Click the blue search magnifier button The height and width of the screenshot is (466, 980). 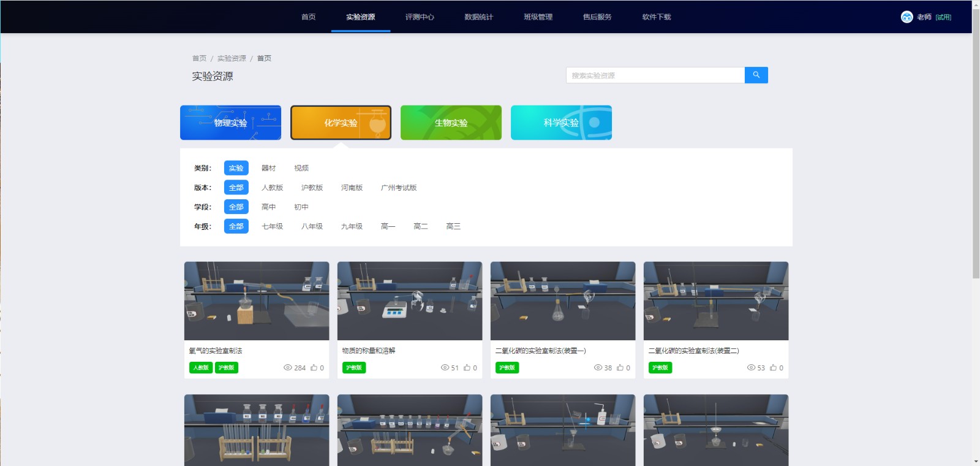click(756, 75)
